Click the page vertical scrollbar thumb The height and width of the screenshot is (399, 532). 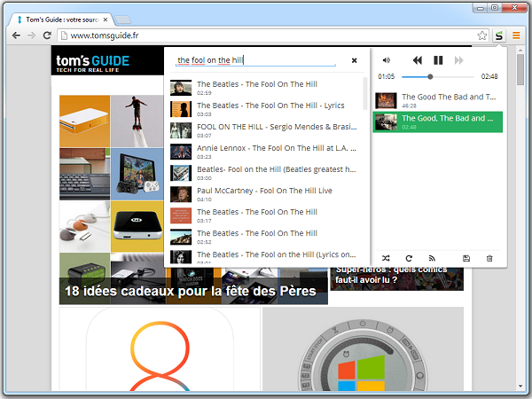(520, 70)
